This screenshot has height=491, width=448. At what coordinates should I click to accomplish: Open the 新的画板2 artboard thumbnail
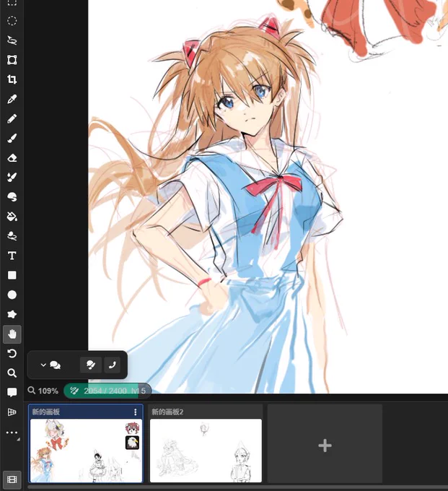(206, 451)
